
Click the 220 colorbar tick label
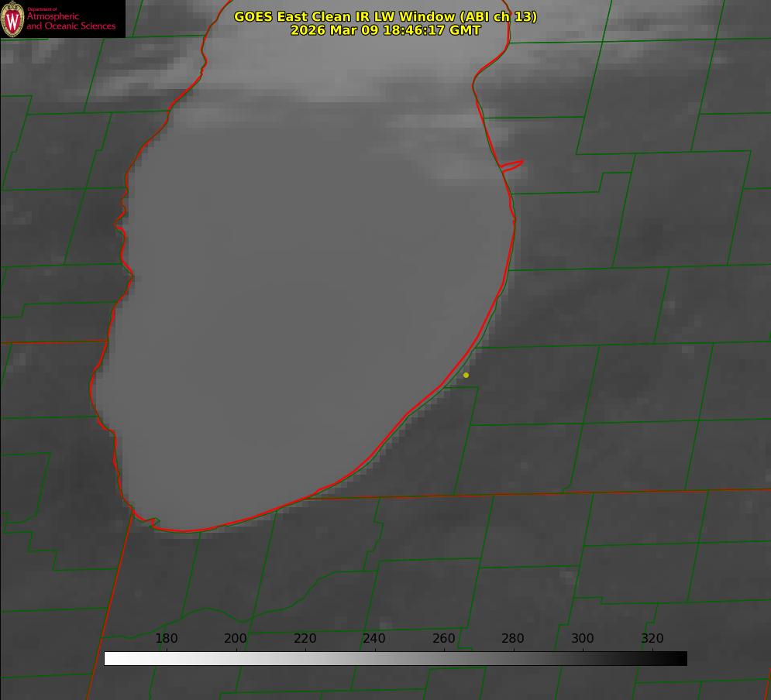tap(305, 639)
